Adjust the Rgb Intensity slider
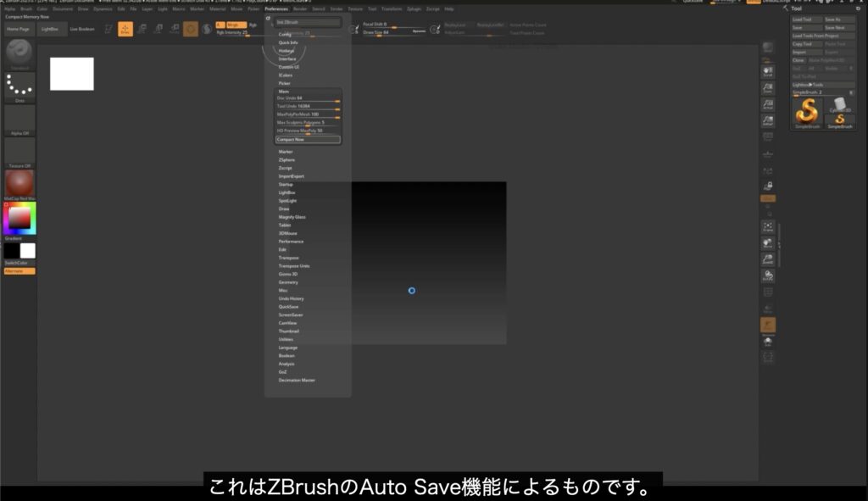 tap(242, 33)
